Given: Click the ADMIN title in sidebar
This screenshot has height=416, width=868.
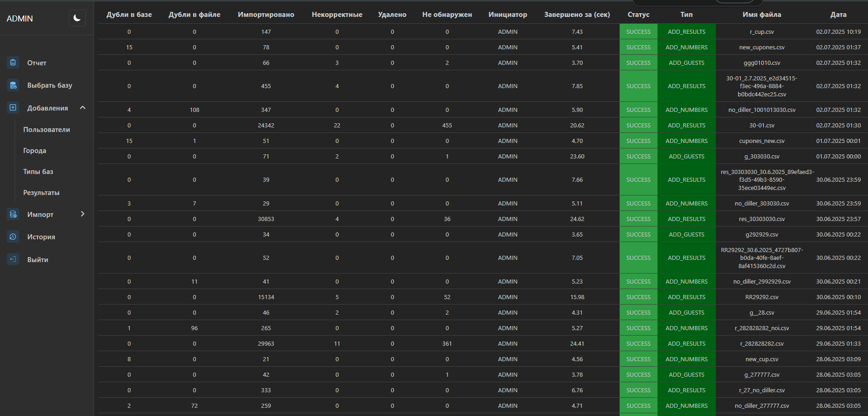Looking at the screenshot, I should pos(20,19).
